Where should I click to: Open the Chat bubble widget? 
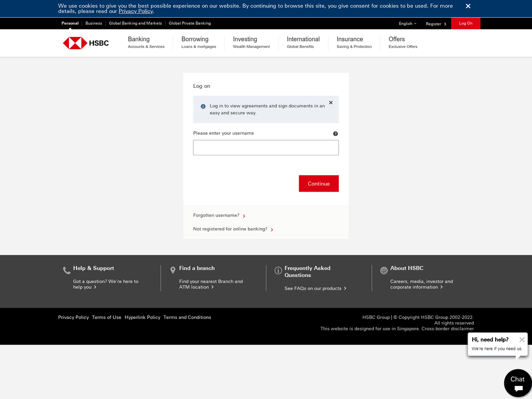517,383
